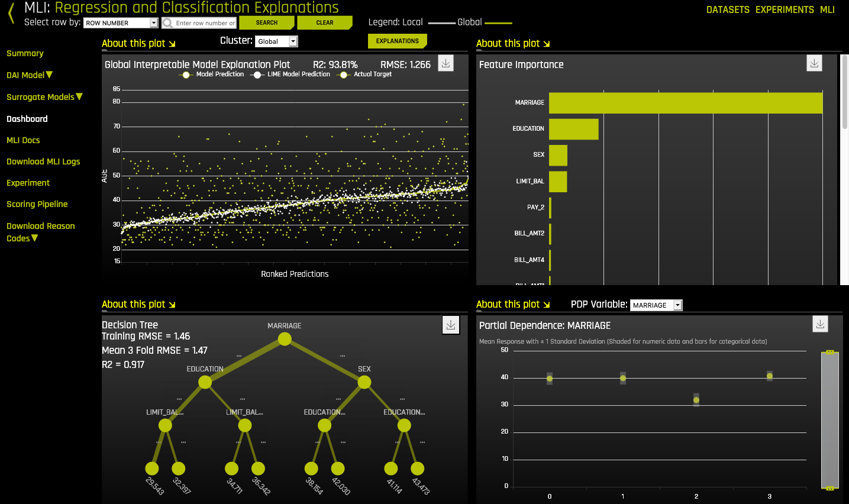Go to Summary in the sidebar

pyautogui.click(x=25, y=53)
